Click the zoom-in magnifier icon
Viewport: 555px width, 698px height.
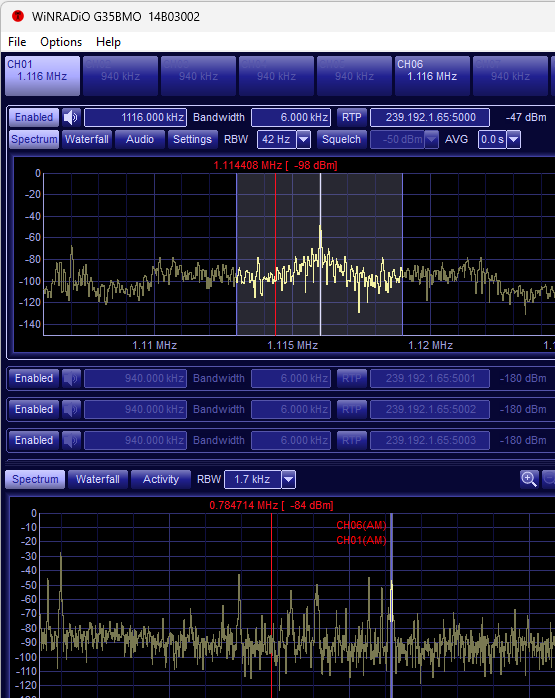(529, 479)
